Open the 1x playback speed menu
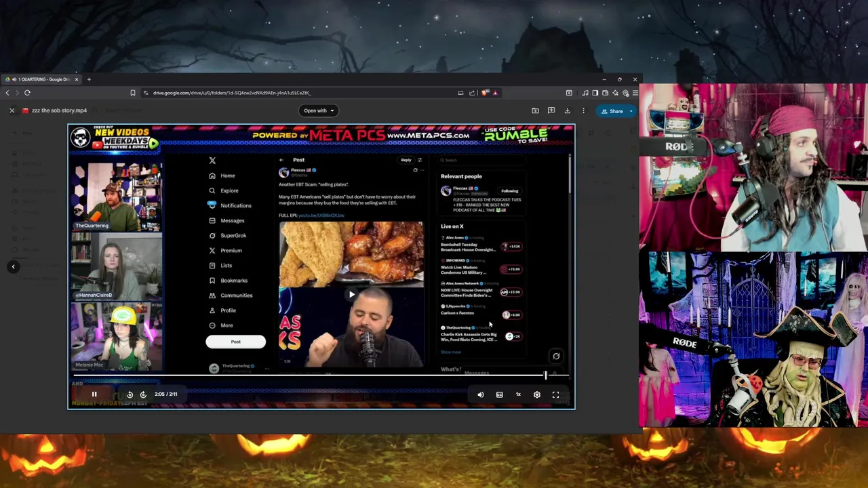This screenshot has height=488, width=868. point(518,394)
